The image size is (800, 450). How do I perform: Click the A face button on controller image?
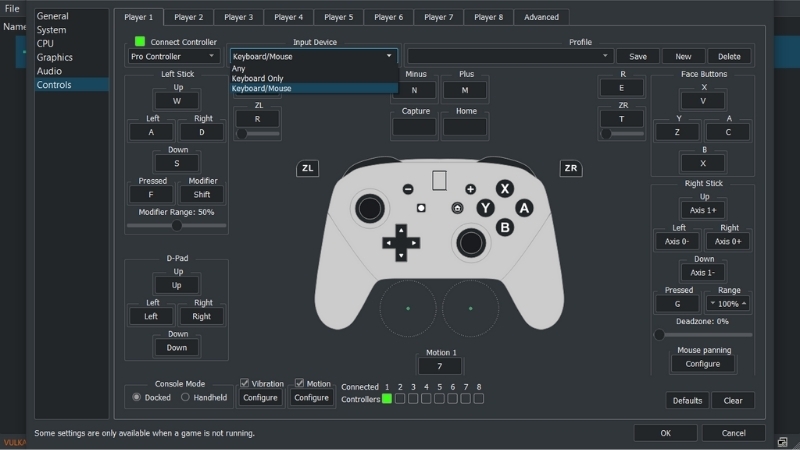pos(524,207)
